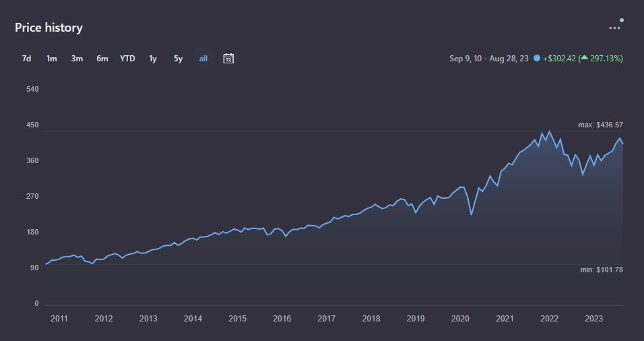Select the 7d time range
The image size is (644, 341).
pos(27,59)
